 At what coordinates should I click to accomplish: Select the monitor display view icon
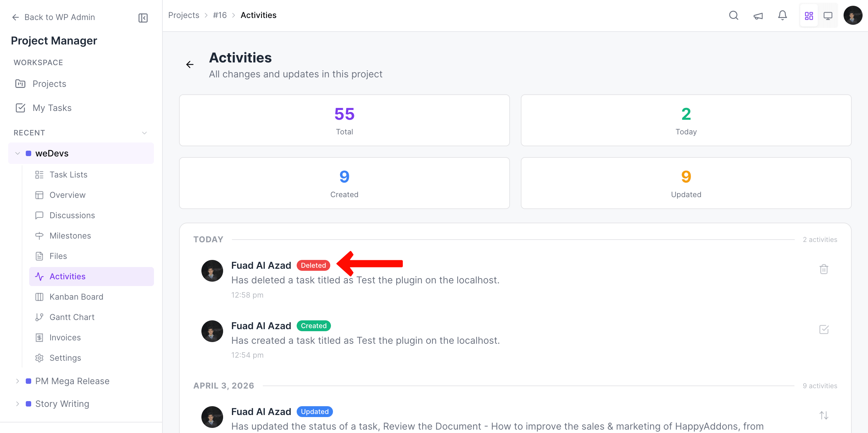coord(828,15)
